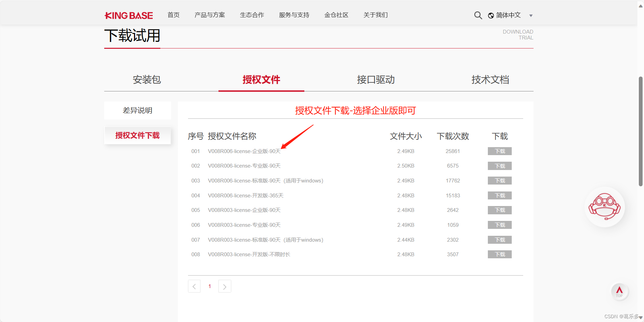Click the 下载次数 column header
This screenshot has height=322, width=644.
453,136
